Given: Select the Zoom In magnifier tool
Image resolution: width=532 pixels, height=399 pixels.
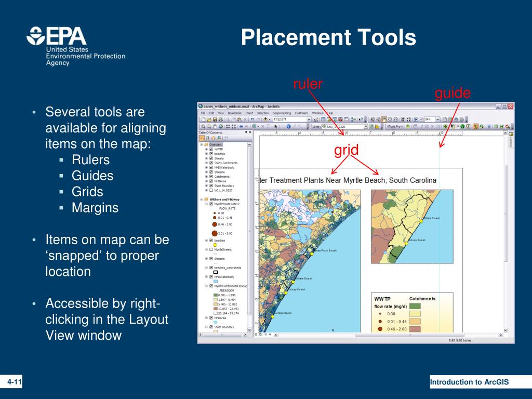Looking at the screenshot, I should (203, 127).
